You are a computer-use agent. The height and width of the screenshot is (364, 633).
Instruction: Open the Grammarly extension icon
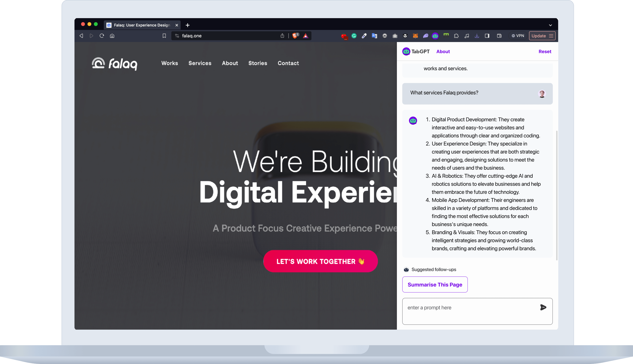point(354,36)
